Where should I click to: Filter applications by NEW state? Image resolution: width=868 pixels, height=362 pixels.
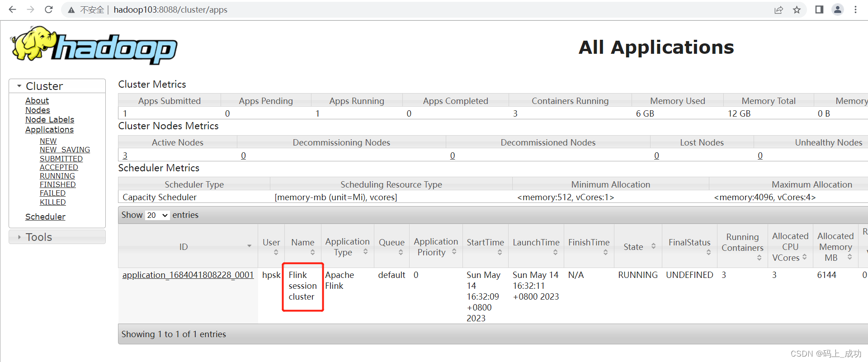(x=48, y=141)
